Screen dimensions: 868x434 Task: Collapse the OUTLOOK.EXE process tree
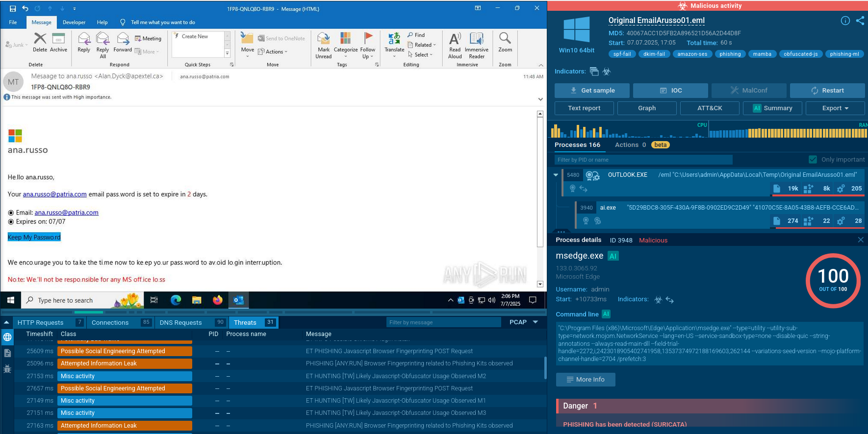pyautogui.click(x=556, y=175)
